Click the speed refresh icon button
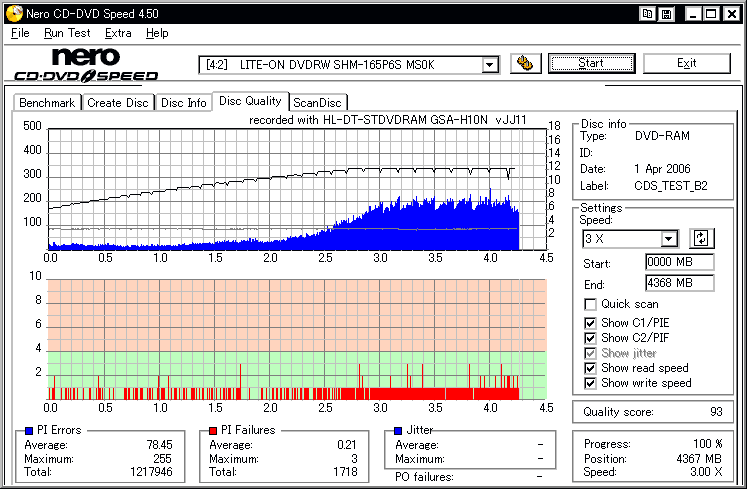Screen dimensions: 747x489 coord(701,238)
